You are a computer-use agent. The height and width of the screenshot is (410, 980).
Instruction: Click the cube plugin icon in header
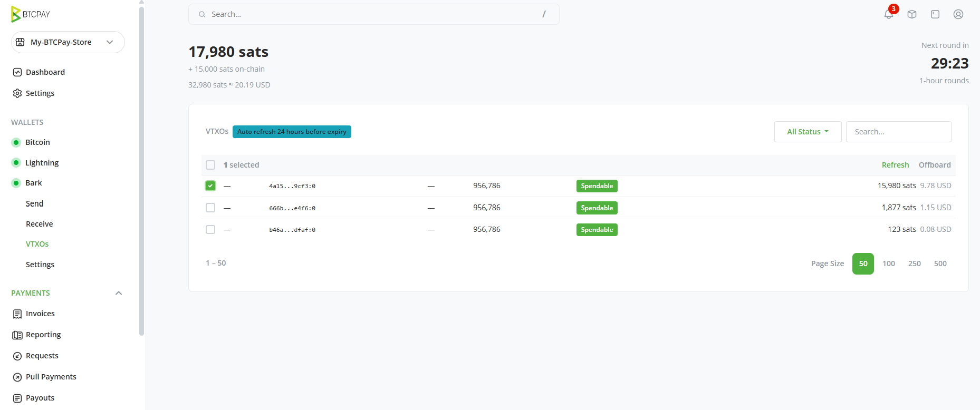pyautogui.click(x=912, y=14)
